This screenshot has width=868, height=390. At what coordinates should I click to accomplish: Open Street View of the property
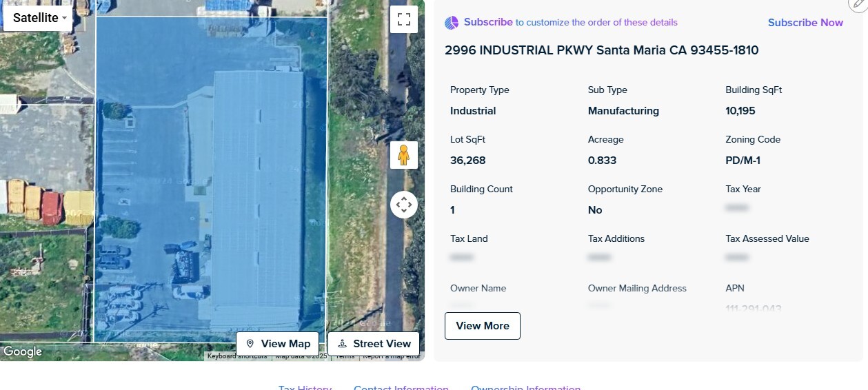pos(374,344)
